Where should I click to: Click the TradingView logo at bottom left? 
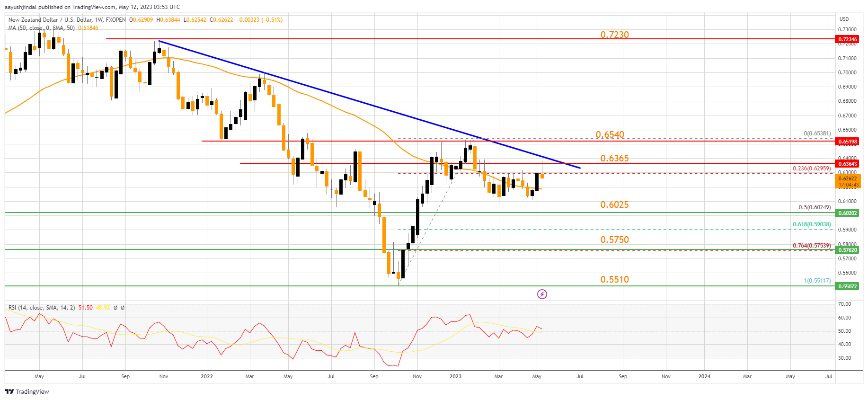coord(27,391)
